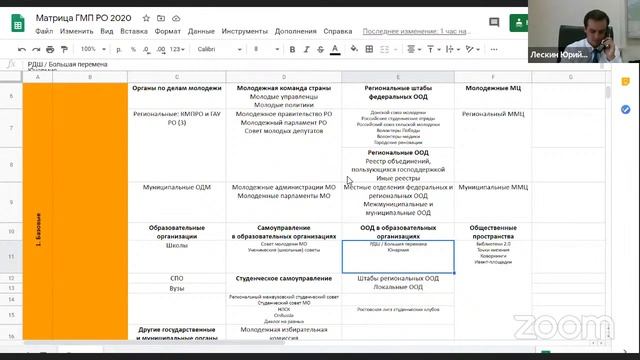Open the zoom 100% dropdown
The image size is (640, 360).
click(x=93, y=49)
